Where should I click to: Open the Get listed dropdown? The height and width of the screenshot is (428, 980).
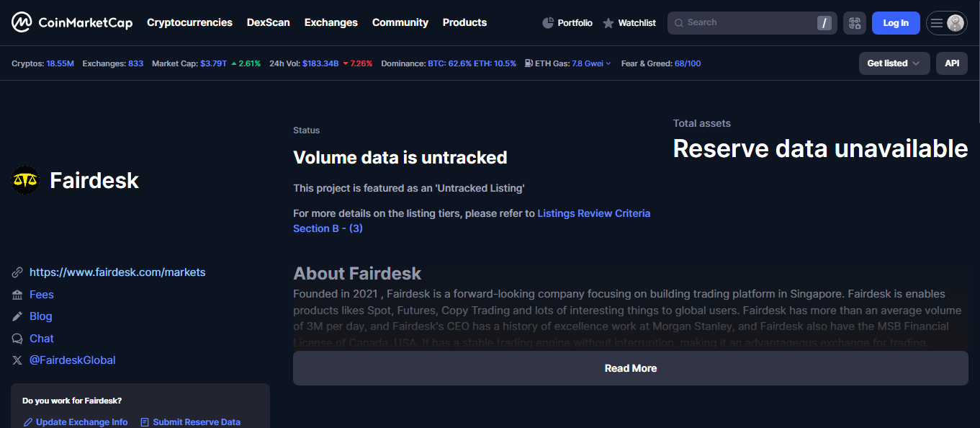pos(894,63)
